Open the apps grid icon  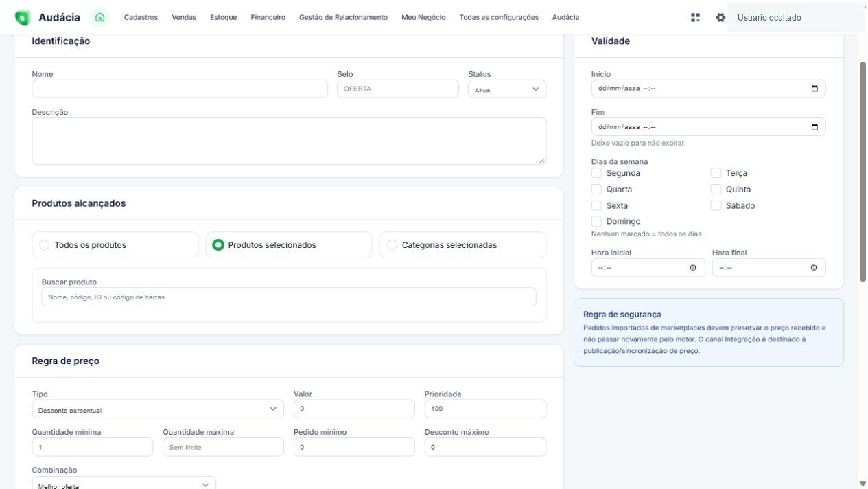(x=696, y=17)
